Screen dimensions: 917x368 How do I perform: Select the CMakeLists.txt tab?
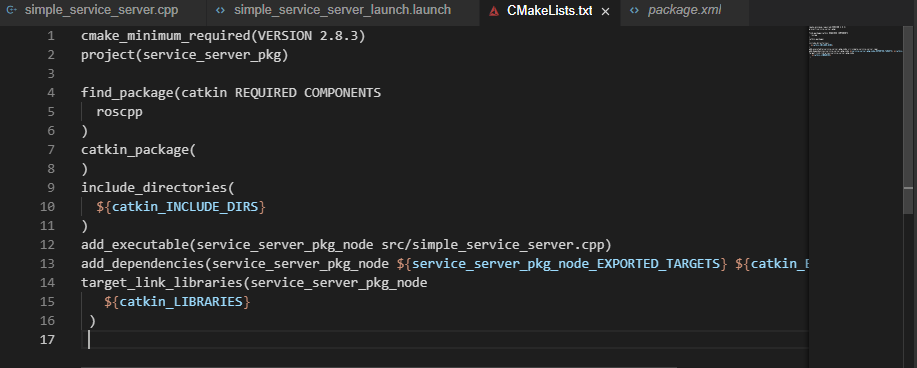[x=550, y=11]
